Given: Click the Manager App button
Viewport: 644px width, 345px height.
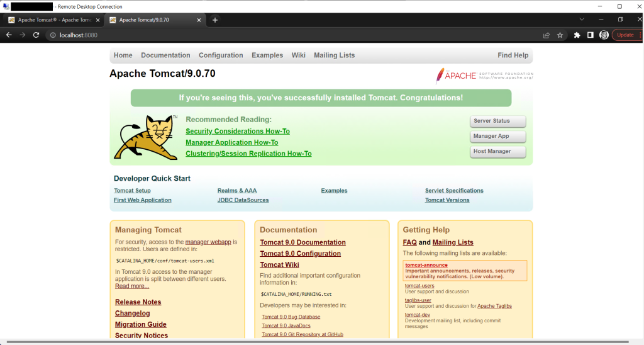Looking at the screenshot, I should coord(498,136).
